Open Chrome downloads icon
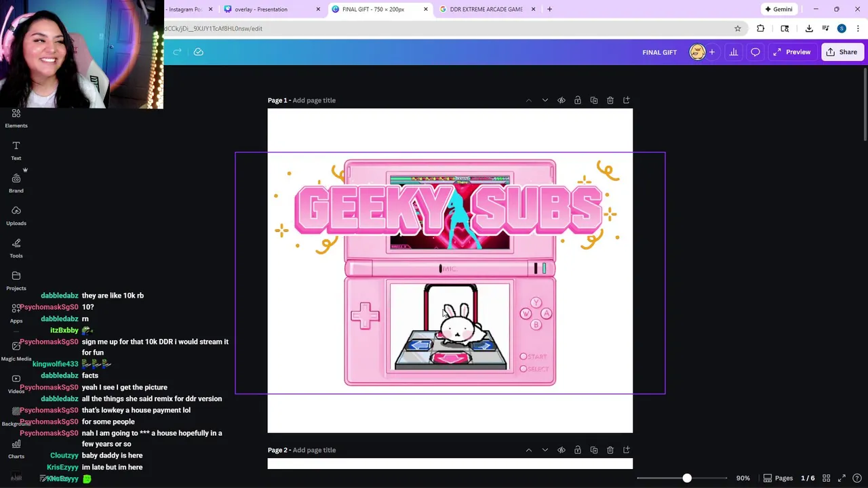 (x=809, y=28)
